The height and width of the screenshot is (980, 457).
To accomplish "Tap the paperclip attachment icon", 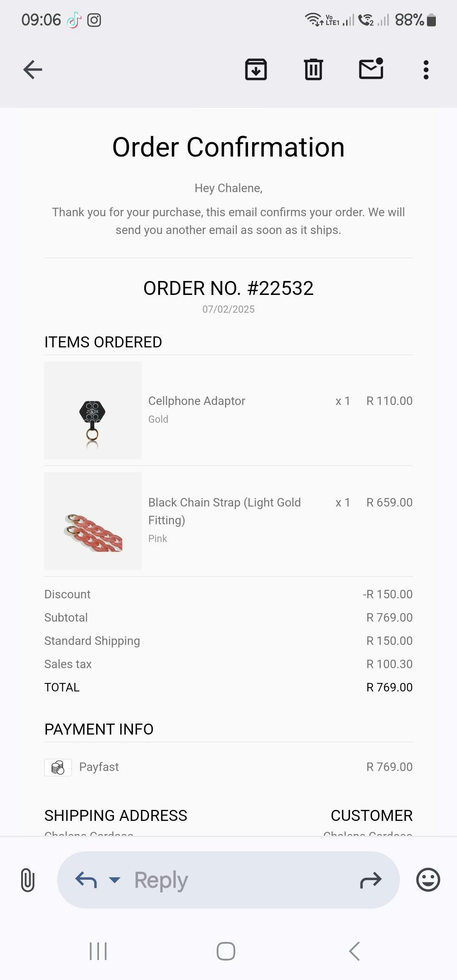I will click(x=28, y=880).
